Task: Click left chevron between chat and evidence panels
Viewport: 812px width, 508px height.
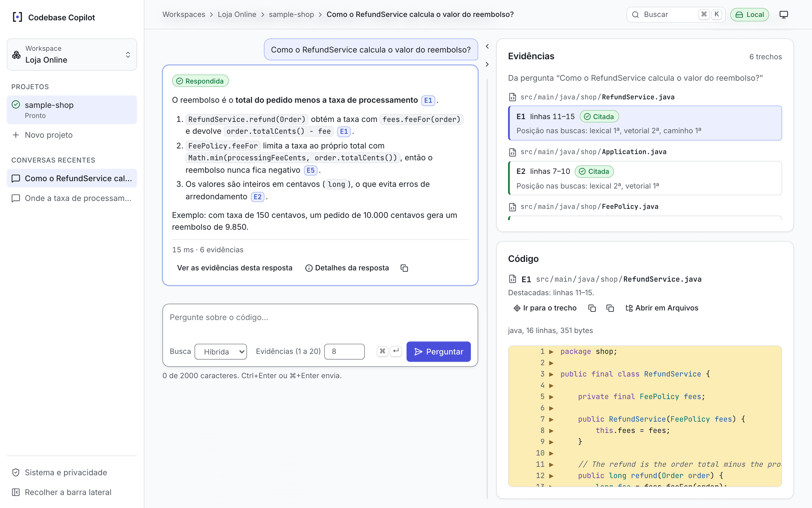Action: click(x=487, y=46)
